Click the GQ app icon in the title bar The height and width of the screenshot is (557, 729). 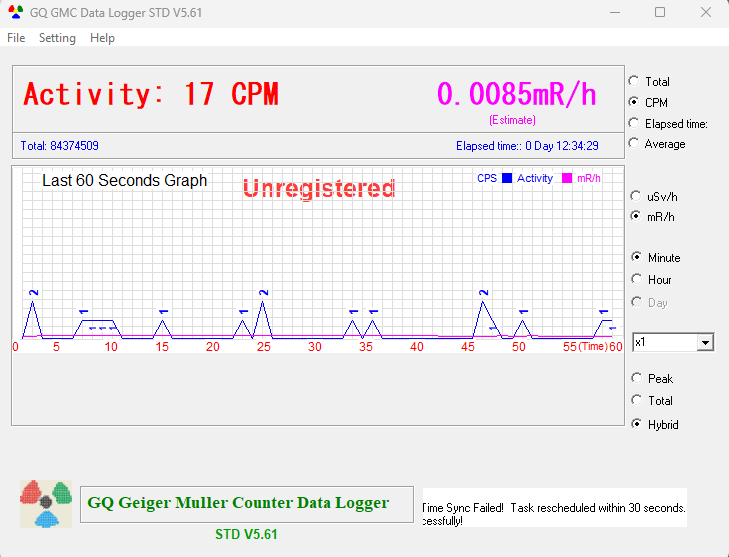[x=16, y=12]
